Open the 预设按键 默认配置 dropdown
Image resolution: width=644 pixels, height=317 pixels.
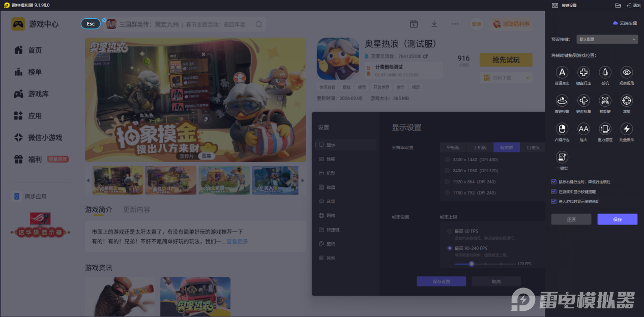(x=607, y=39)
